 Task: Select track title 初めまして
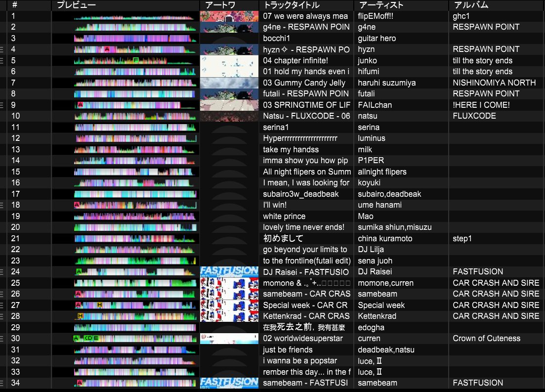click(283, 238)
